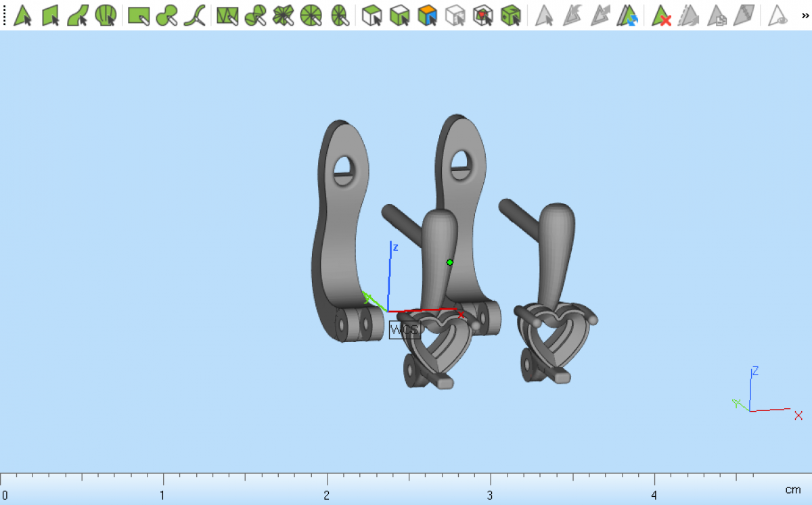Image resolution: width=812 pixels, height=505 pixels.
Task: Select the two-circle blob brush tool
Action: tap(166, 15)
